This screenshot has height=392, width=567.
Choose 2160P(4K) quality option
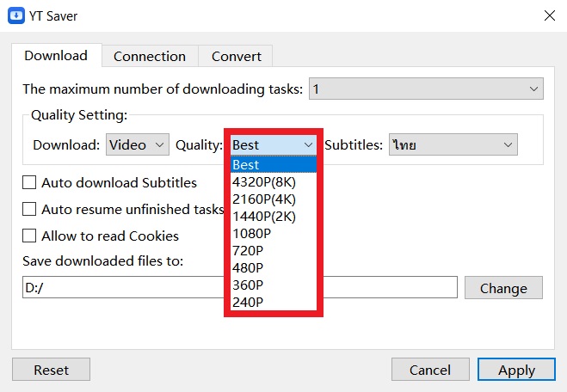(x=274, y=199)
